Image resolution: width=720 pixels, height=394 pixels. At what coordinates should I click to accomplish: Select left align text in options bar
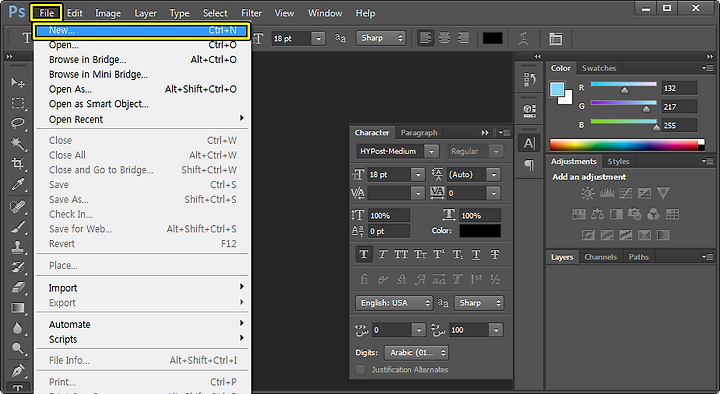click(x=426, y=38)
